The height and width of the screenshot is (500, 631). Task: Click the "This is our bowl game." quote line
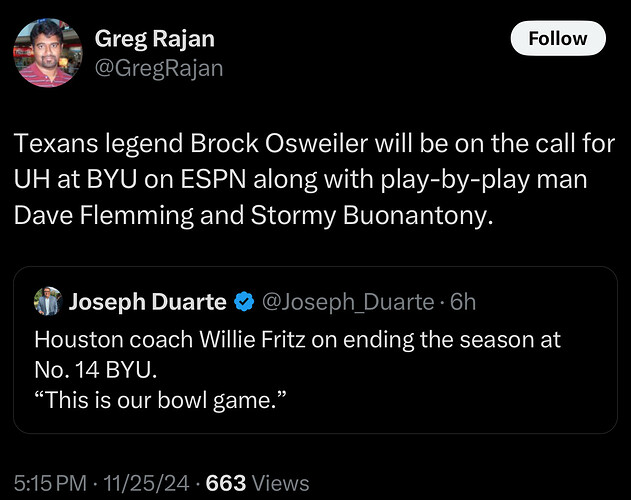pyautogui.click(x=160, y=400)
